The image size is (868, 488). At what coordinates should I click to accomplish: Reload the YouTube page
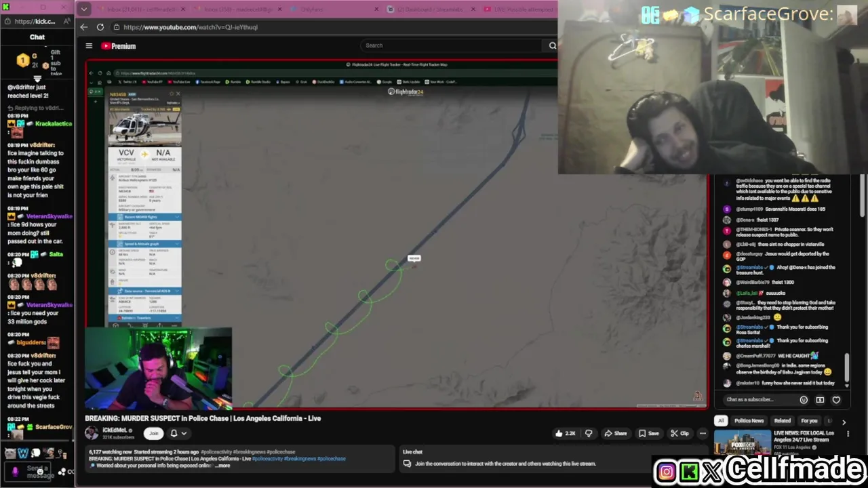100,27
